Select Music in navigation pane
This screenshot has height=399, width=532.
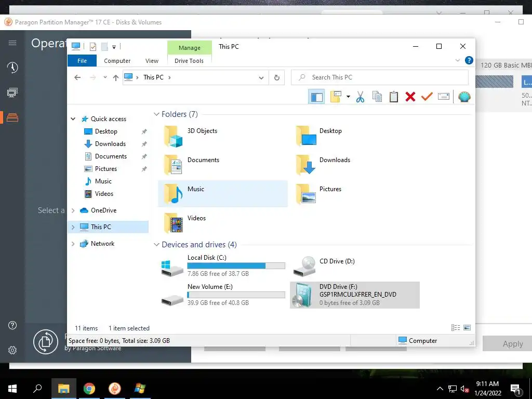[103, 181]
